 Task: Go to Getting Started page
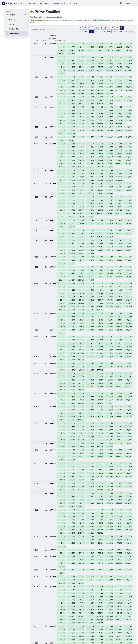point(59,3)
